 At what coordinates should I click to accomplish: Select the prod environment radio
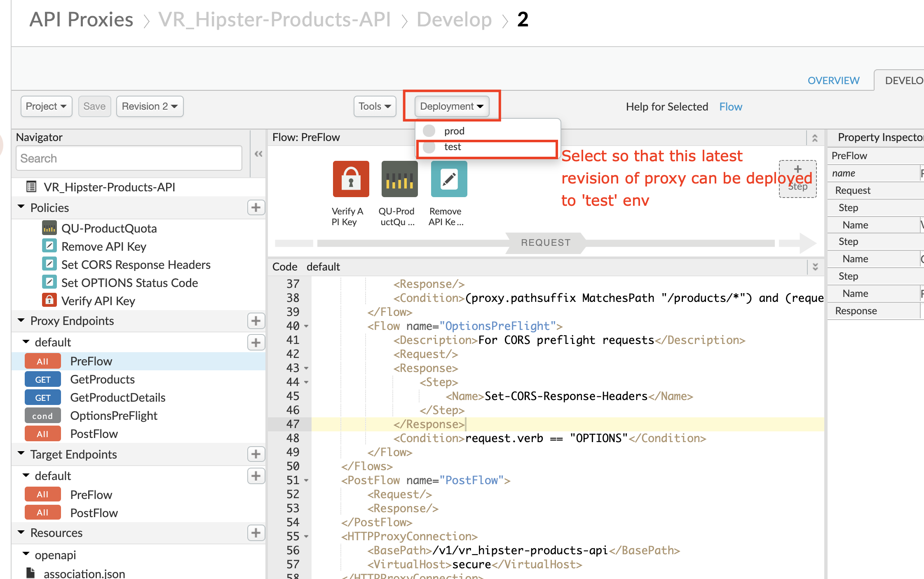pos(429,131)
